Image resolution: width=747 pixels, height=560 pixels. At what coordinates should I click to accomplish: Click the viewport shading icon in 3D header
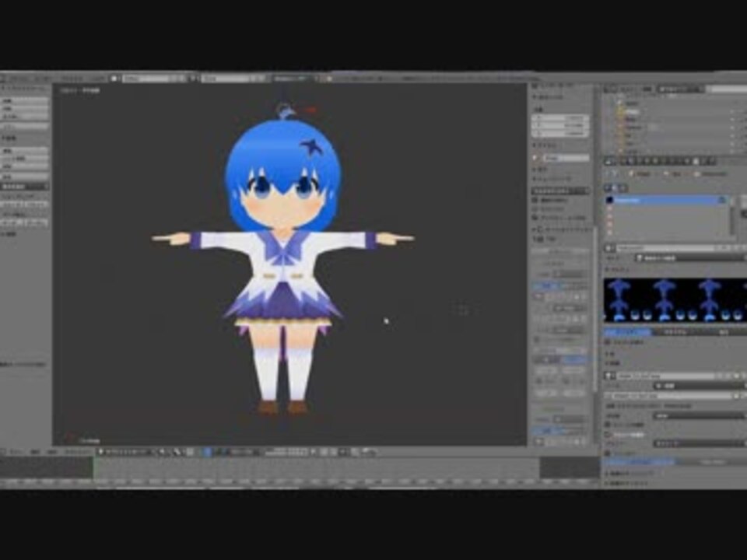coord(163,452)
